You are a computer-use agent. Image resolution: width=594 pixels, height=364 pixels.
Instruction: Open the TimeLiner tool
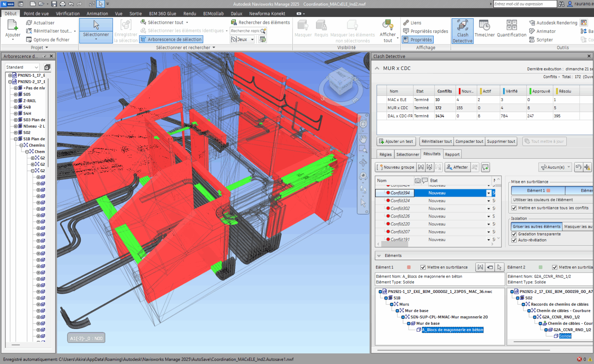click(485, 29)
